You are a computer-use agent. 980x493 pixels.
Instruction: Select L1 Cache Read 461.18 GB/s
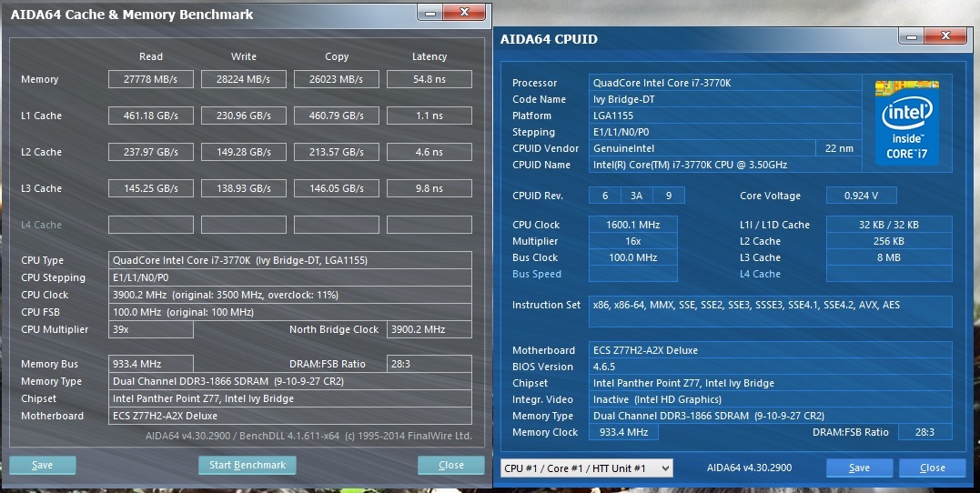[x=151, y=116]
